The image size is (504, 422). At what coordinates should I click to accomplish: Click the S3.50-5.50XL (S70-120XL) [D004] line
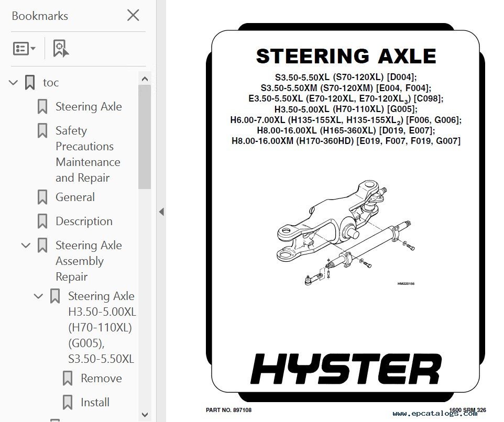346,77
